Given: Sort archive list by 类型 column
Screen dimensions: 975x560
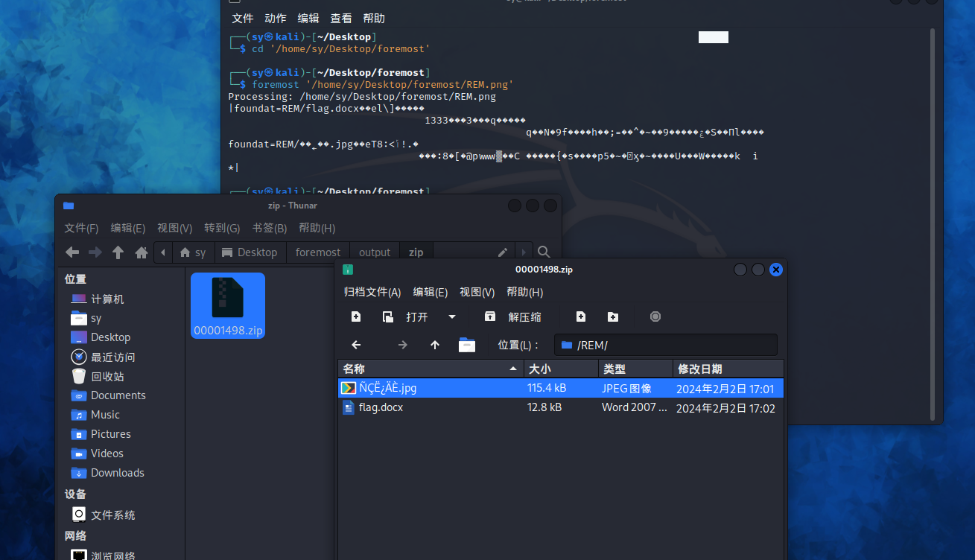Looking at the screenshot, I should [x=635, y=369].
